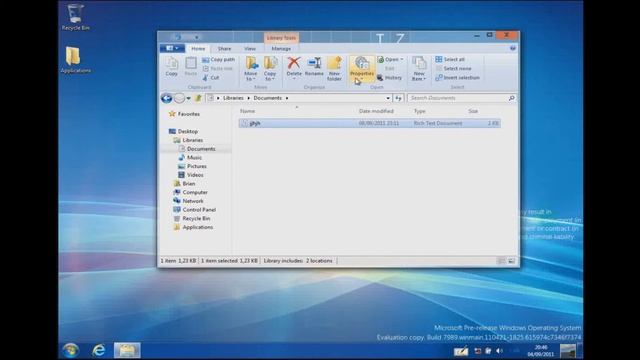Image resolution: width=640 pixels, height=360 pixels.
Task: Open the Move to folder menu
Action: pos(251,69)
